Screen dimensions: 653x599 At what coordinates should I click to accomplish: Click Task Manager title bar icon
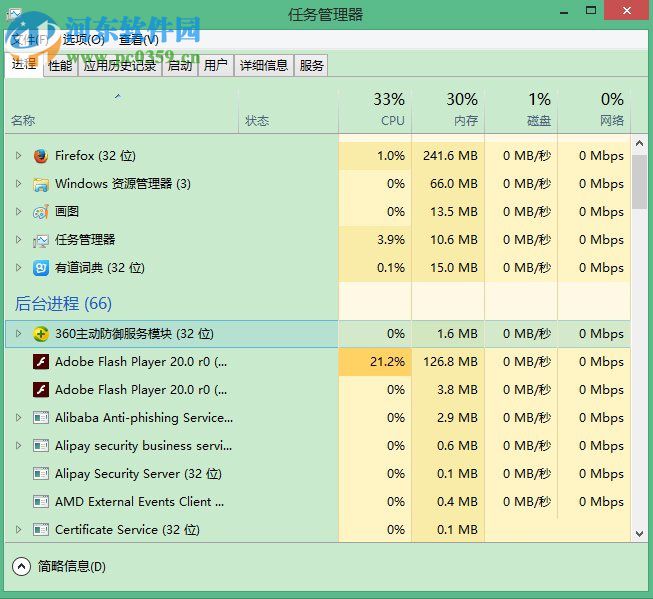coord(14,14)
